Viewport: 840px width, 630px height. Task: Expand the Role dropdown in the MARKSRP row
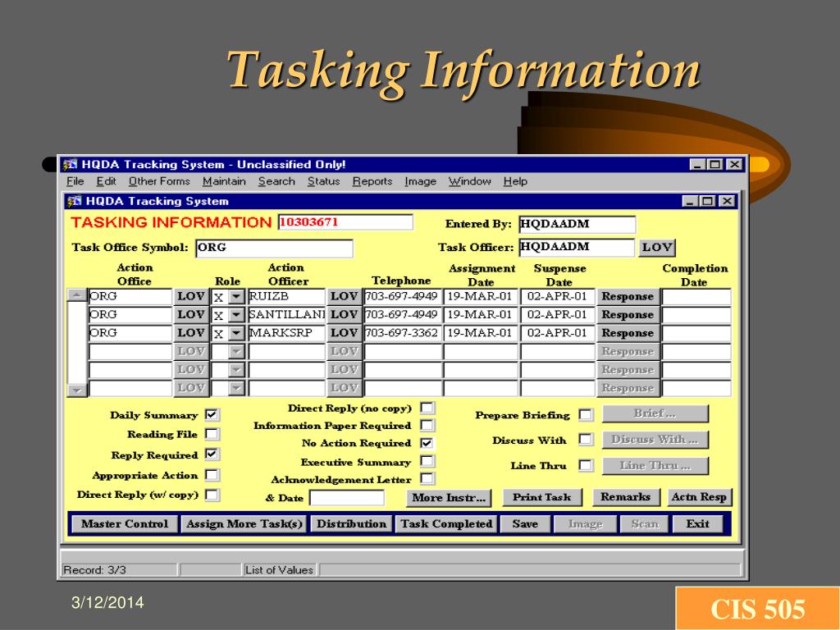tap(236, 333)
